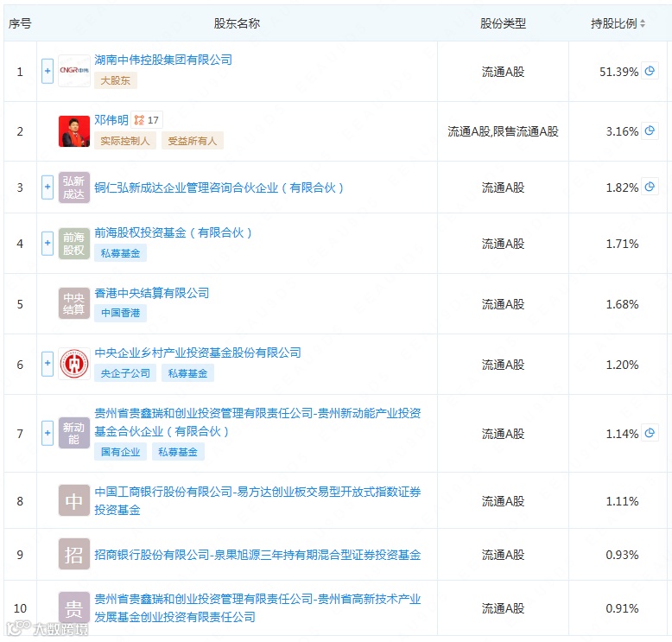The width and height of the screenshot is (672, 642).
Task: Click 私募基金 tag beside 国有企业
Action: click(178, 452)
